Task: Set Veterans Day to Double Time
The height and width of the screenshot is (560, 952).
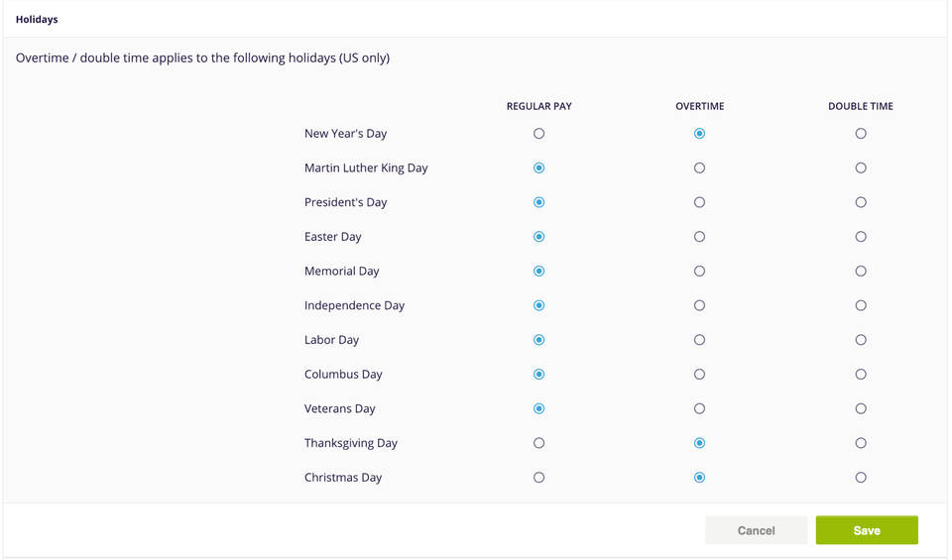Action: pyautogui.click(x=861, y=408)
